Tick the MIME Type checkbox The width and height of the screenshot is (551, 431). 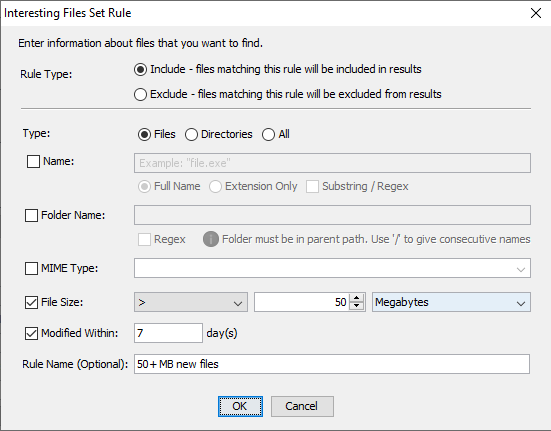tap(31, 268)
